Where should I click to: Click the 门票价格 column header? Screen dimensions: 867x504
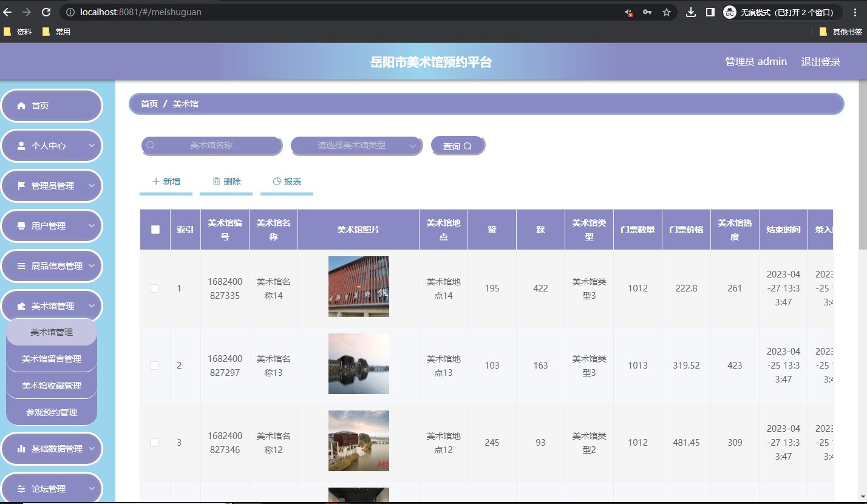click(x=686, y=230)
